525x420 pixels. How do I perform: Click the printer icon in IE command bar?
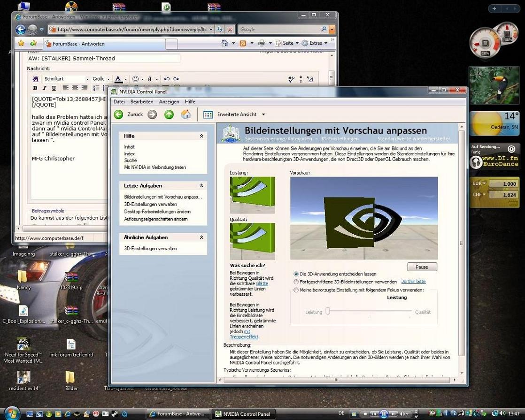[262, 43]
